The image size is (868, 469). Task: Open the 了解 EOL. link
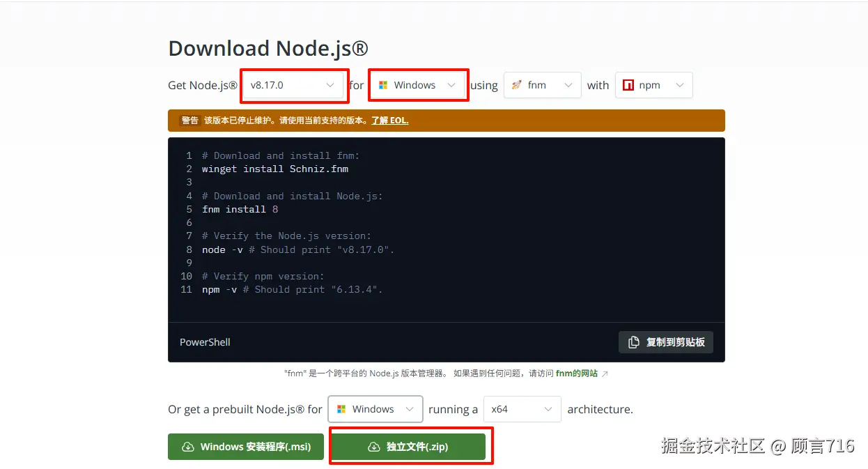(x=389, y=121)
